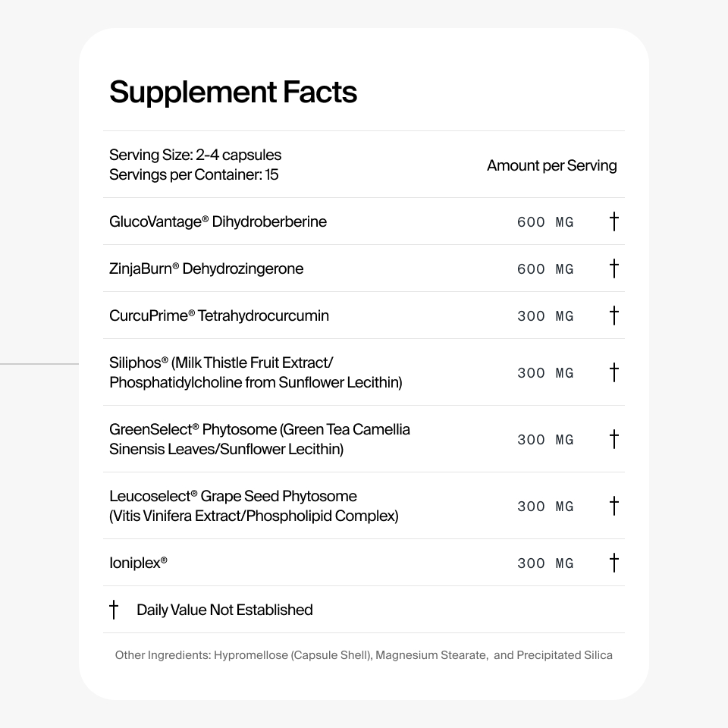
Task: Click the dagger symbol beside GlucoVantage Dihydroberberine
Action: coord(613,221)
